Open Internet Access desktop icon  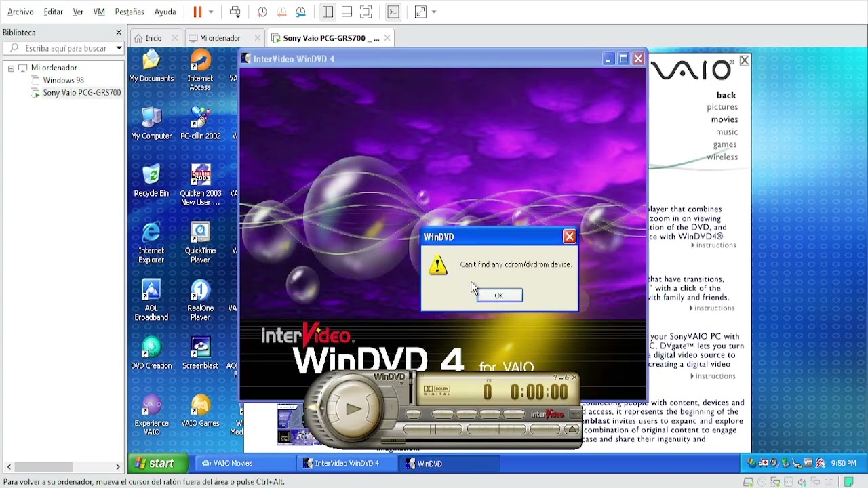(200, 71)
